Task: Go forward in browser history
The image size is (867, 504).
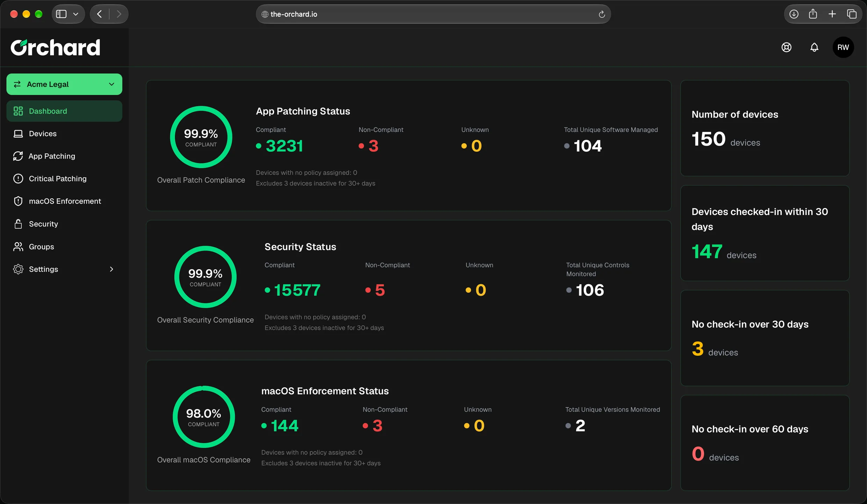Action: tap(119, 14)
